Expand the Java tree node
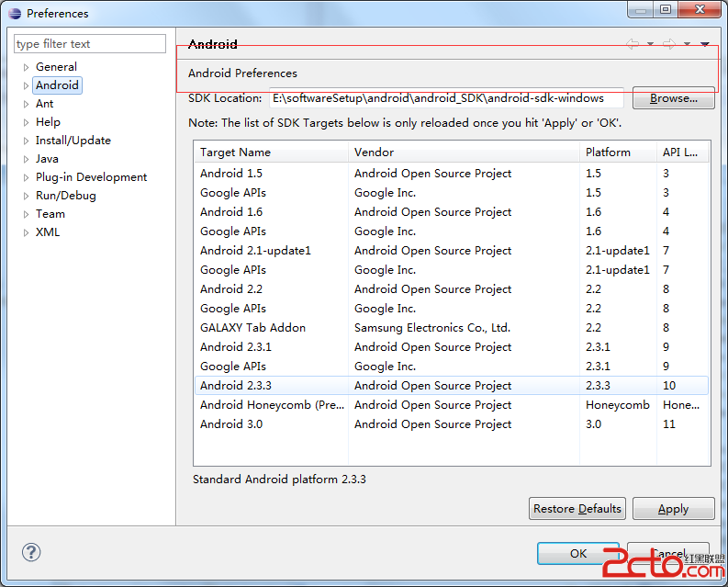Screen dimensions: 728x587 pos(26,159)
